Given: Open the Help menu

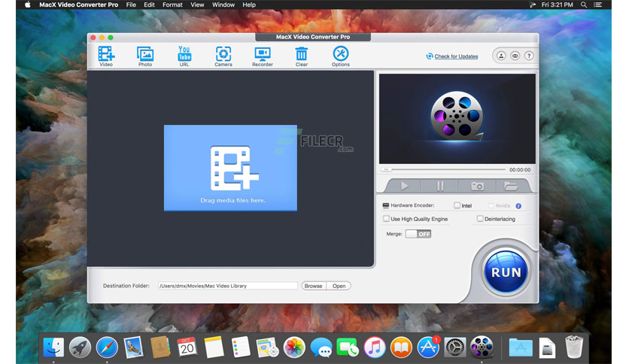Looking at the screenshot, I should (x=249, y=5).
